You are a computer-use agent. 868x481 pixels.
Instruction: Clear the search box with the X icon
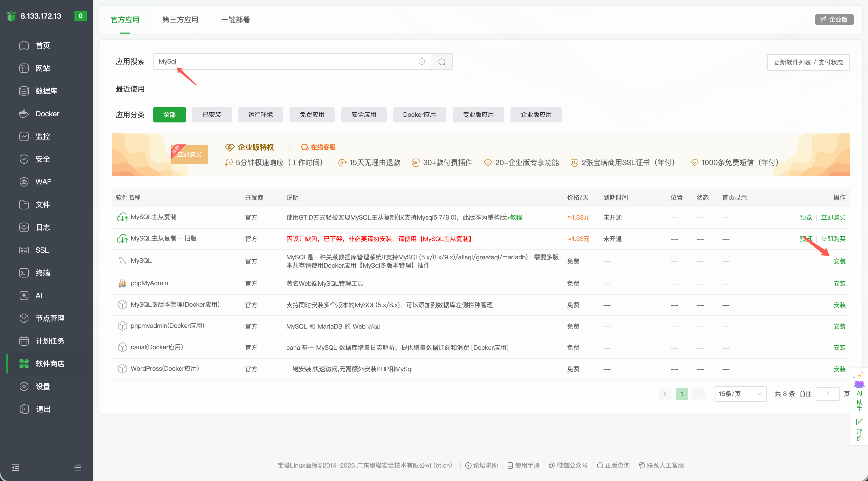[x=422, y=62]
